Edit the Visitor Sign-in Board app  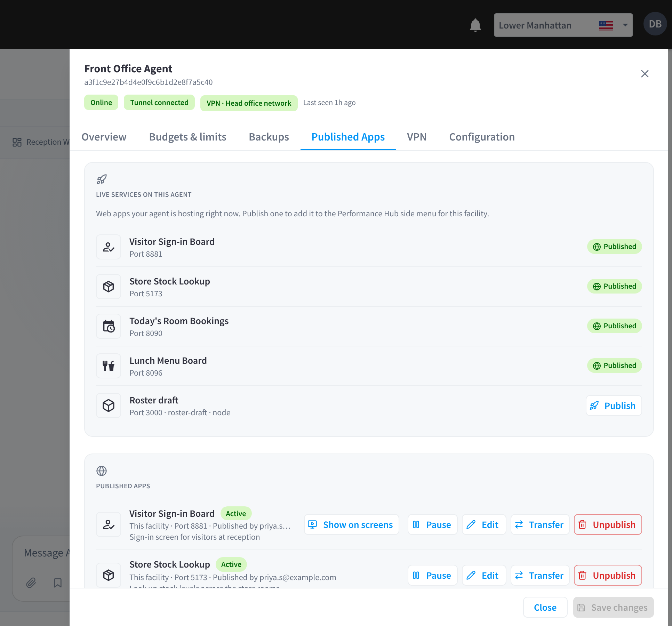[484, 524]
